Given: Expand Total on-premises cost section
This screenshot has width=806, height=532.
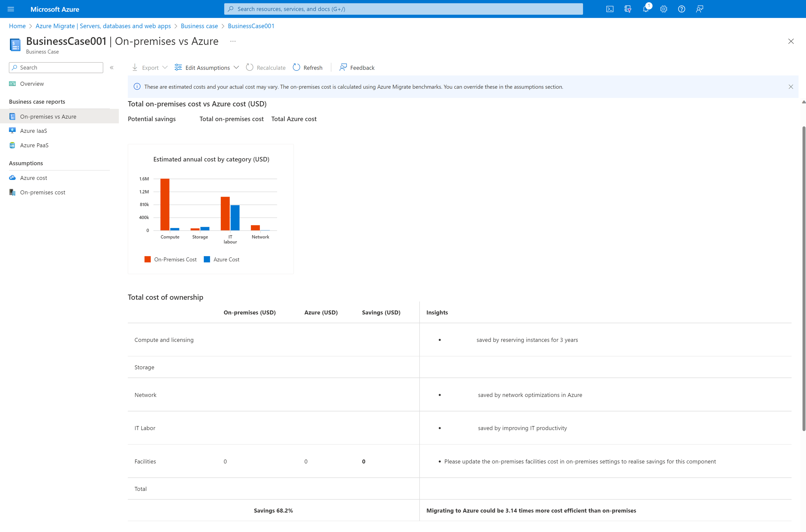Looking at the screenshot, I should [231, 119].
